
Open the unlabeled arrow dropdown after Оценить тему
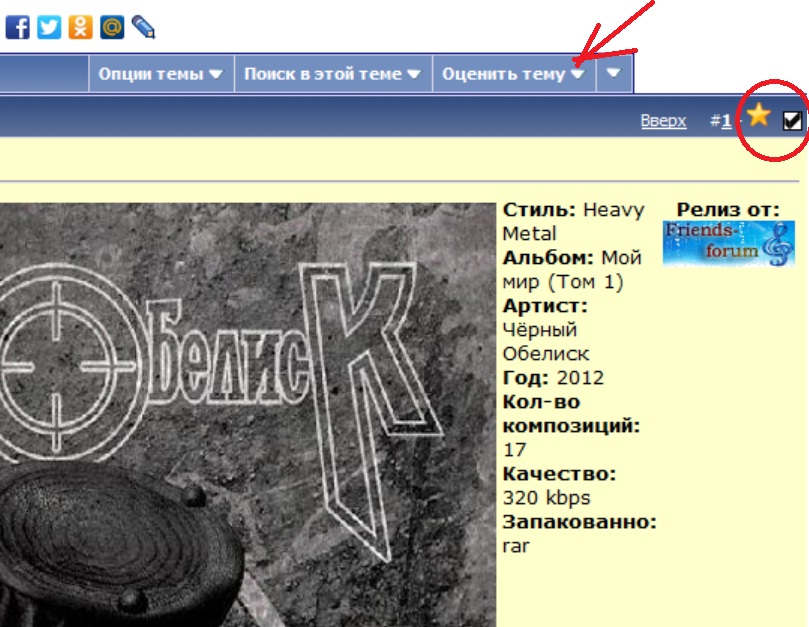pyautogui.click(x=614, y=74)
